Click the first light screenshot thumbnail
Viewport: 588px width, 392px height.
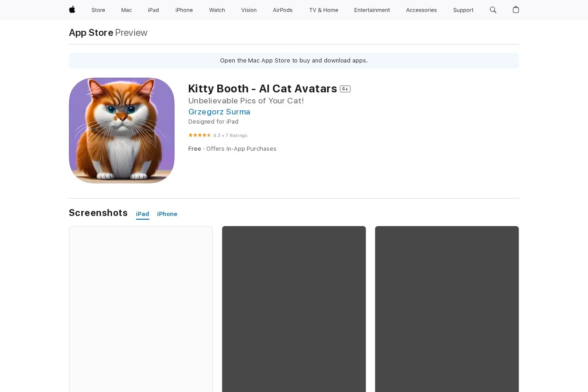pyautogui.click(x=141, y=309)
